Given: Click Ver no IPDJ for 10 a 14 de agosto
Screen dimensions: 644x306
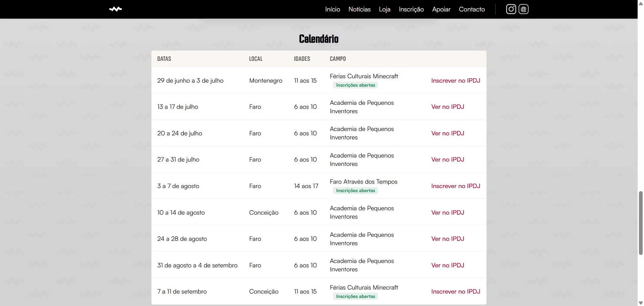Looking at the screenshot, I should coord(447,213).
